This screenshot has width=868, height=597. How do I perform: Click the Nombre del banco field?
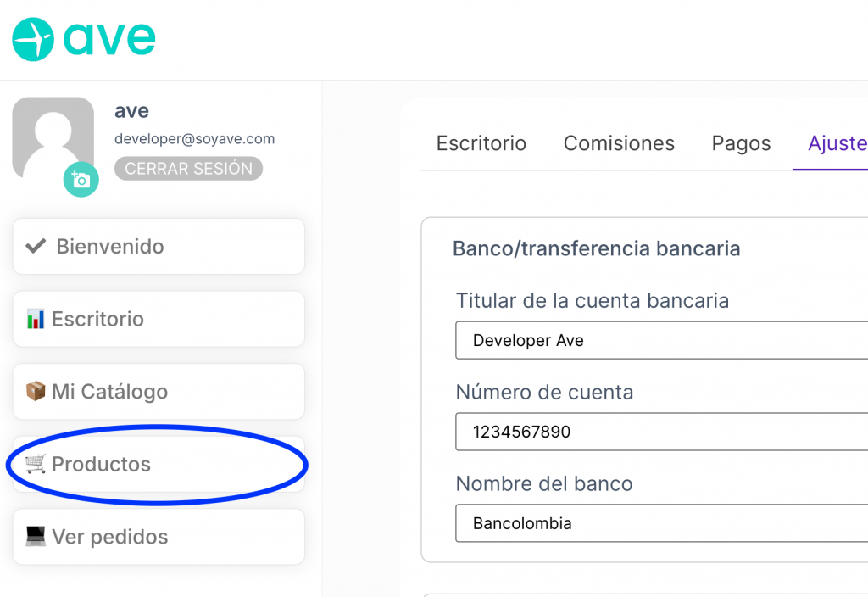pos(661,522)
